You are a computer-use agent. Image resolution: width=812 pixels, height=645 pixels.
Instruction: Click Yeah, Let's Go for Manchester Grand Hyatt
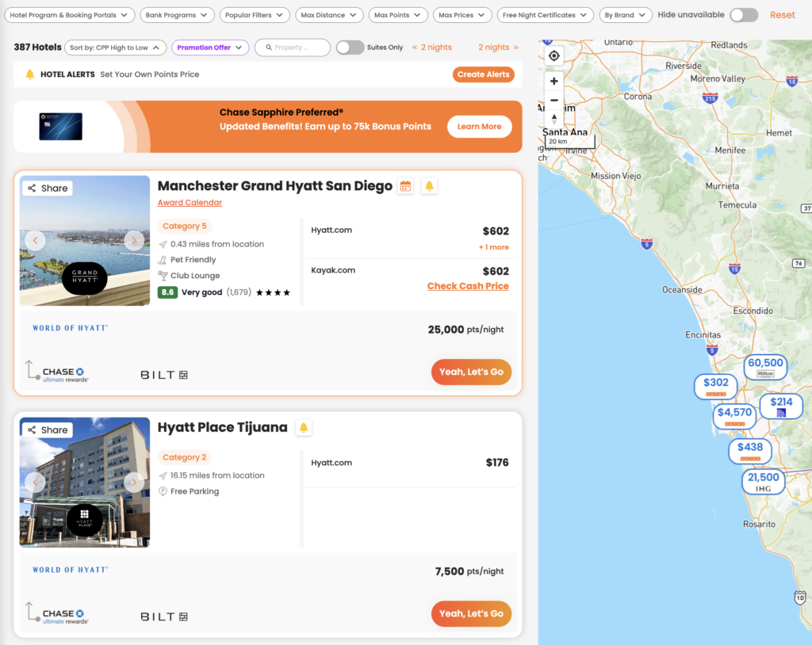(471, 372)
